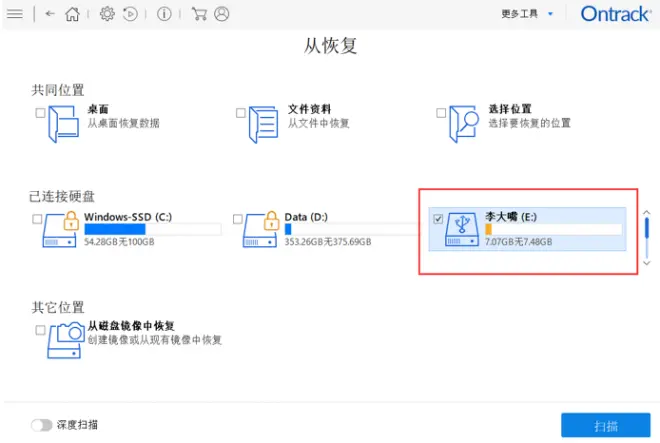Click the 54.28GB无100GB size text
This screenshot has height=443, width=660.
coord(119,242)
